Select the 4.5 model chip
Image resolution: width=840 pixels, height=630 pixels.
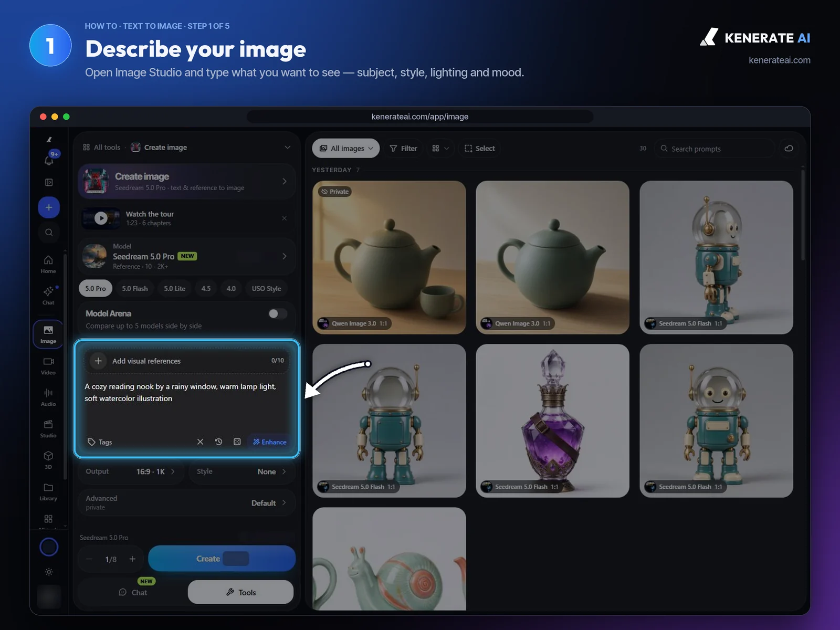[x=206, y=288]
